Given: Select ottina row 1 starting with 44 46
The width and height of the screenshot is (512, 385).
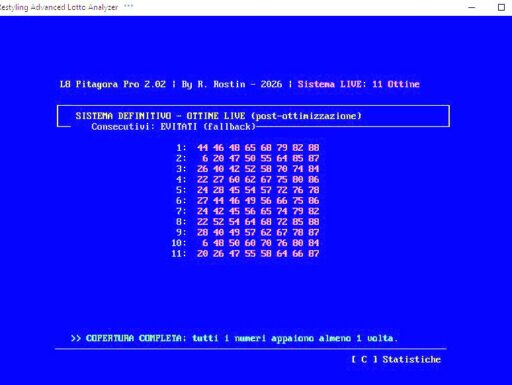Looking at the screenshot, I should click(248, 147).
